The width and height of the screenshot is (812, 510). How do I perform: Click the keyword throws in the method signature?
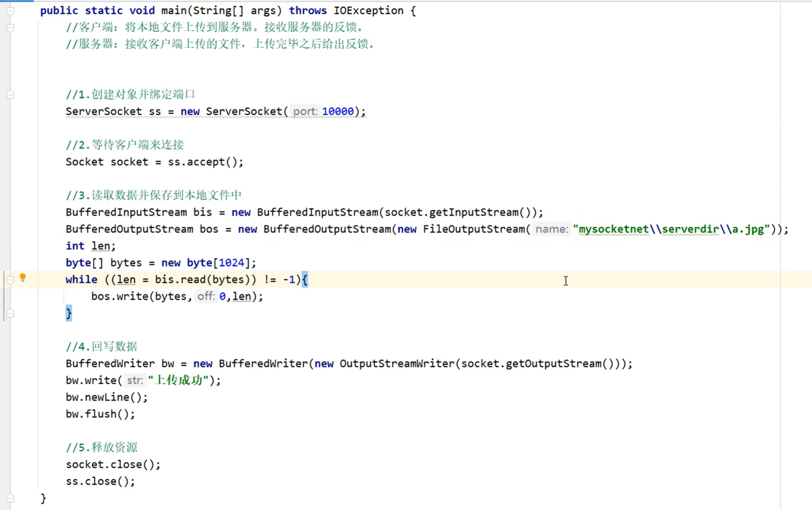click(308, 10)
